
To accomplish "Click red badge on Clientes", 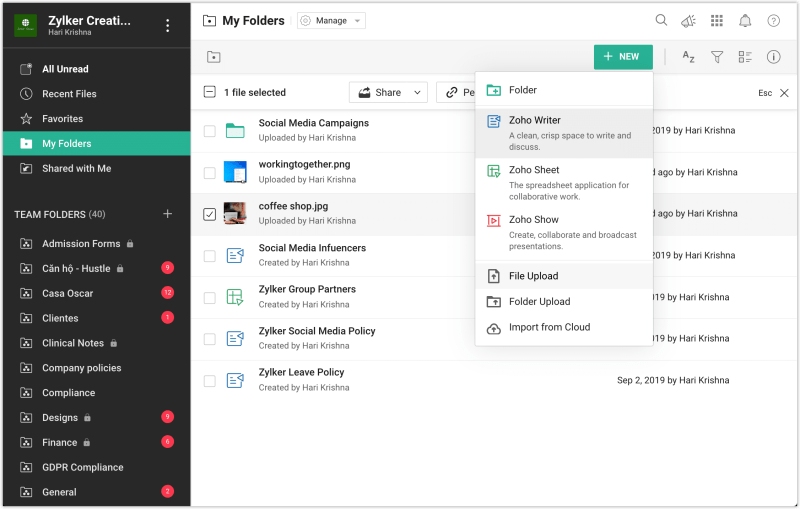I will (167, 317).
